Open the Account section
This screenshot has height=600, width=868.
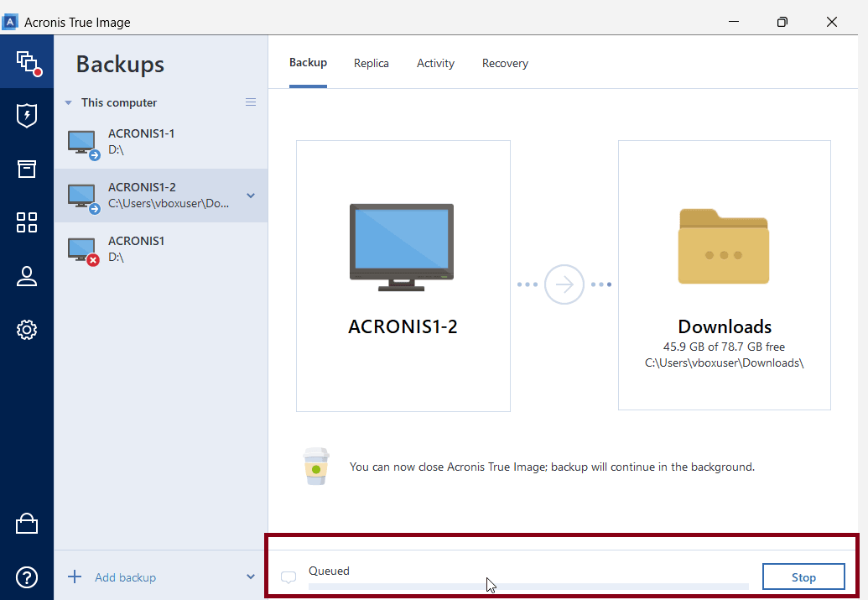[27, 276]
